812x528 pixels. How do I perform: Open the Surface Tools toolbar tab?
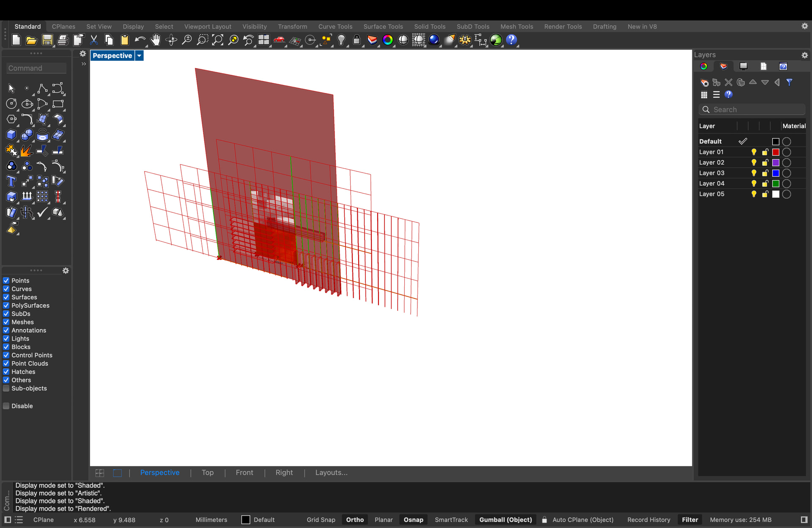pyautogui.click(x=383, y=27)
